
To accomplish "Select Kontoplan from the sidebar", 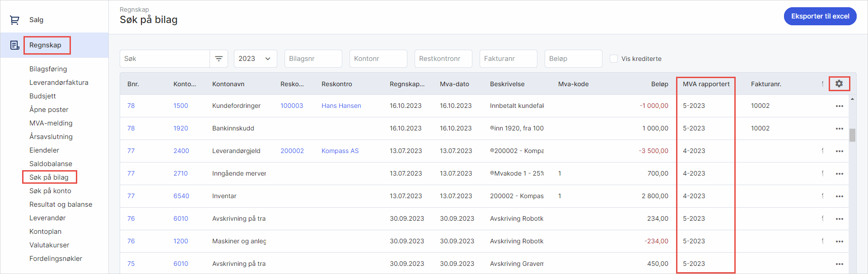I will click(45, 232).
